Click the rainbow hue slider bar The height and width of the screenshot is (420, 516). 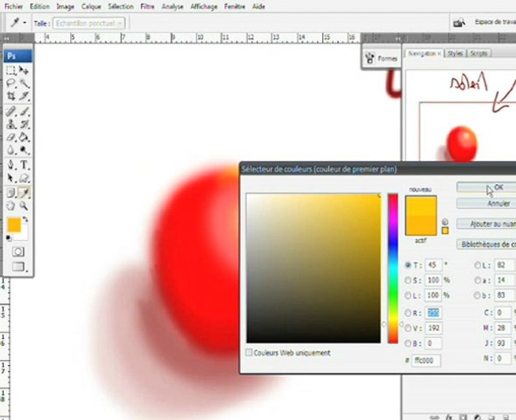pyautogui.click(x=392, y=268)
